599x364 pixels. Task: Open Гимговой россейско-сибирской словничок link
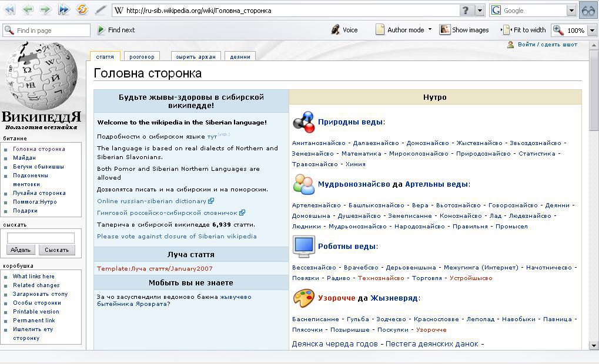(x=168, y=213)
